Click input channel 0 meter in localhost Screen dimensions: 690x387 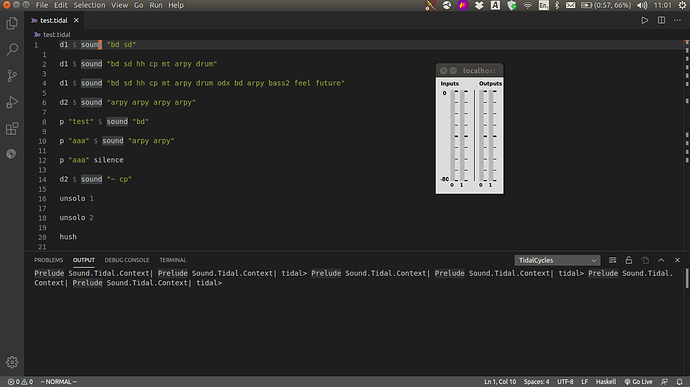(x=452, y=136)
